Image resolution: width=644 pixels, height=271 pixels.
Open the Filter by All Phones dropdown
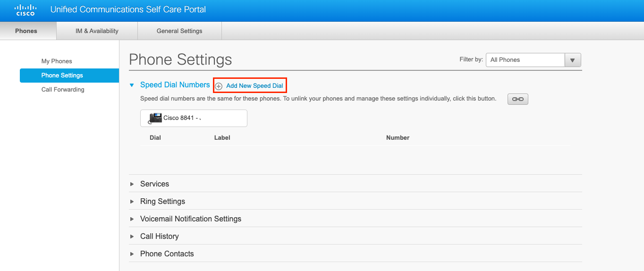[x=525, y=60]
